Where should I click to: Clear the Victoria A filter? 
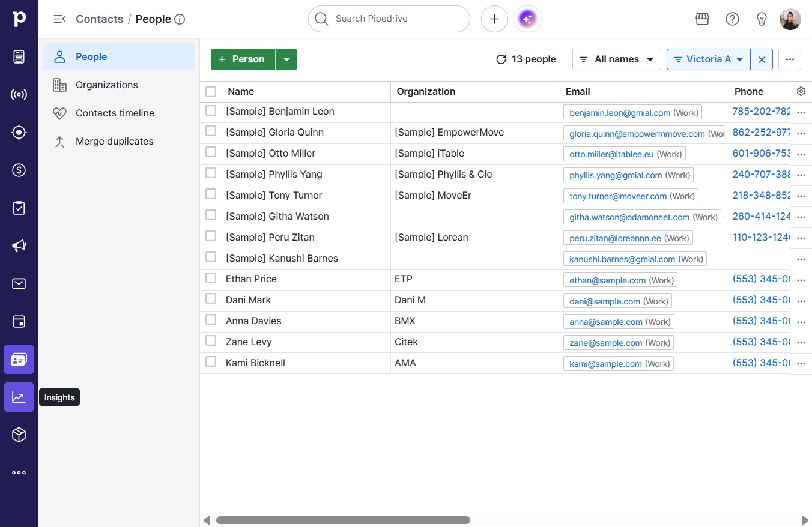click(x=762, y=59)
